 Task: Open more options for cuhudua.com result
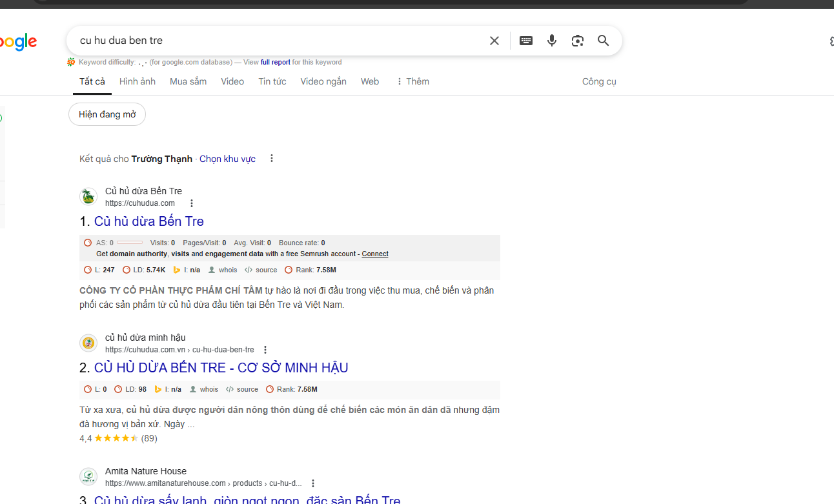pos(191,203)
